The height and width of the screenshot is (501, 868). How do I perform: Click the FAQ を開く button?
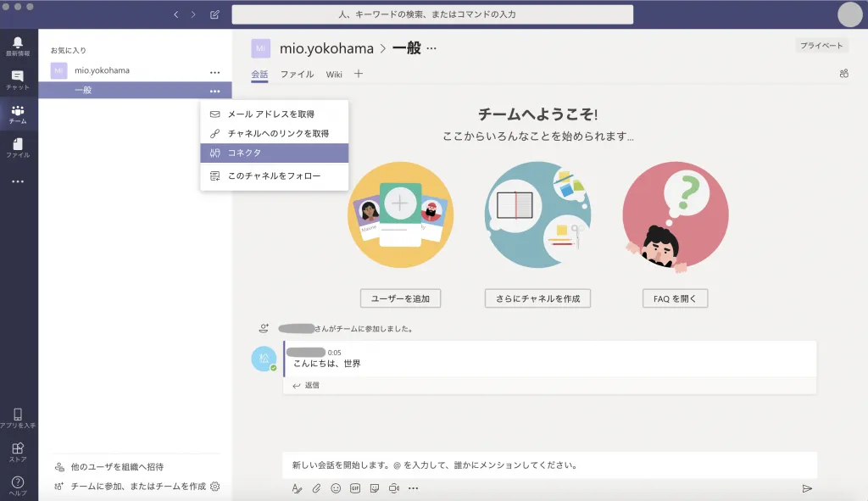pos(675,298)
